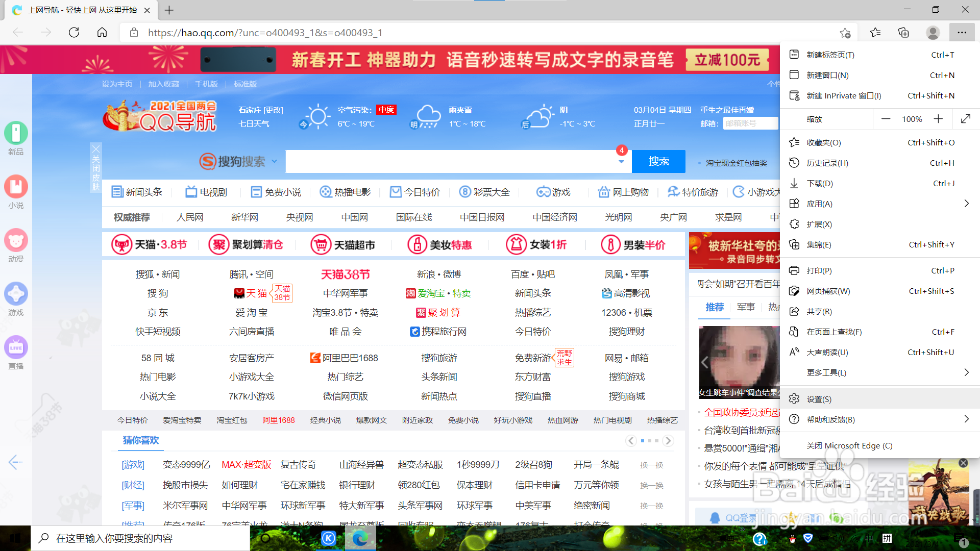The height and width of the screenshot is (551, 980).
Task: Refresh 游戏 row with 换一换
Action: (x=652, y=465)
